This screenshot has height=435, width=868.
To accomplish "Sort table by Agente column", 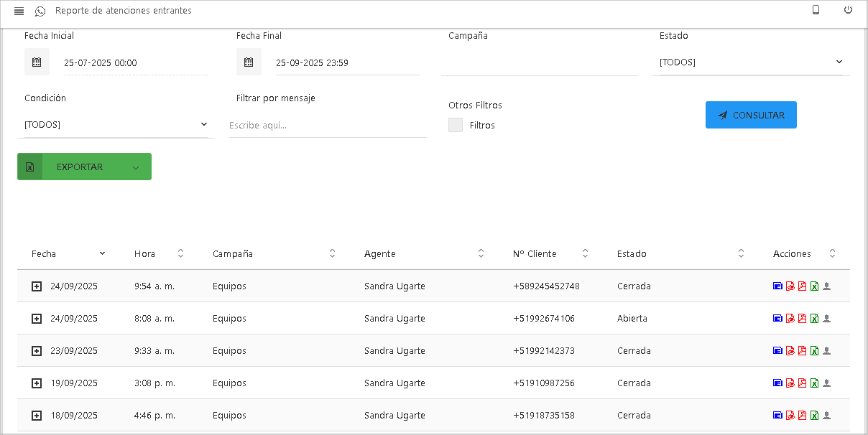I will pyautogui.click(x=481, y=253).
